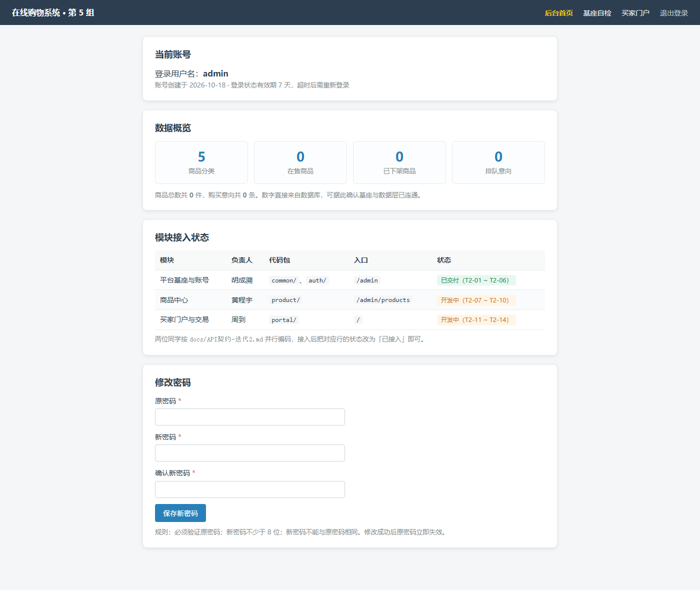Focus the 原密码 input field
The image size is (700, 590).
point(250,417)
